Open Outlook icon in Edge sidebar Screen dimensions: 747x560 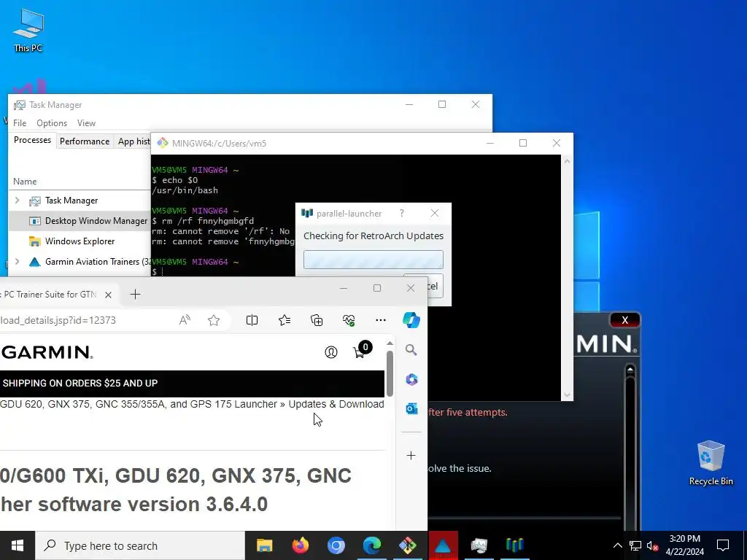[x=411, y=408]
